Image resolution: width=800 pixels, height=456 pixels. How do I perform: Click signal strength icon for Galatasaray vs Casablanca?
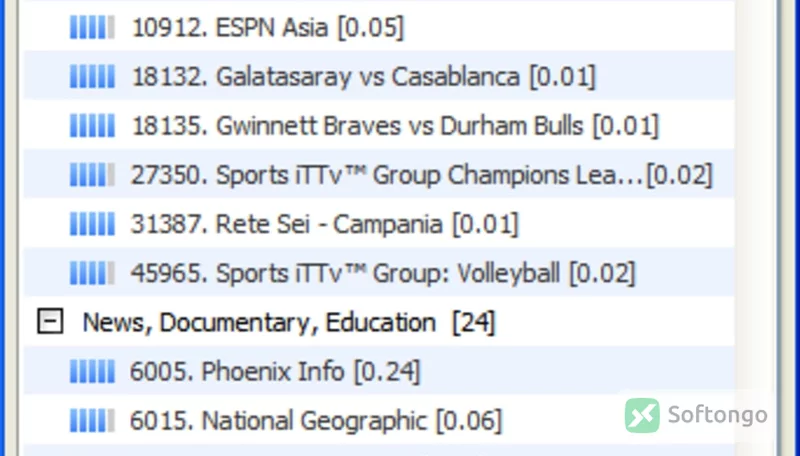[92, 77]
